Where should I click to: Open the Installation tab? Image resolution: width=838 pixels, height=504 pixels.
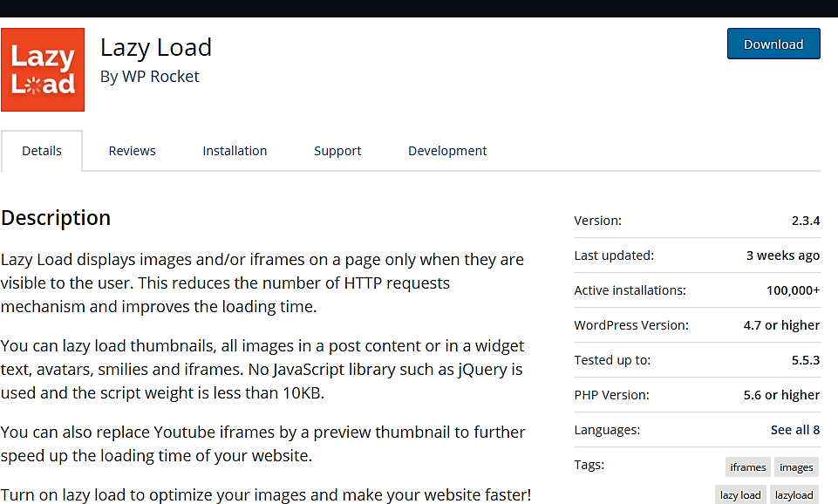(235, 151)
